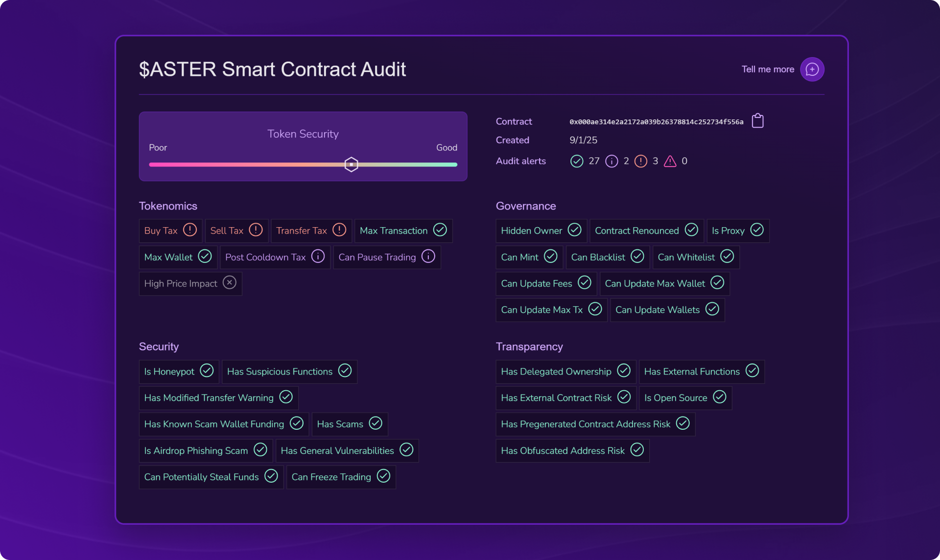Open the Has Suspicious Functions tag
Screen dimensions: 940x560
(289, 372)
